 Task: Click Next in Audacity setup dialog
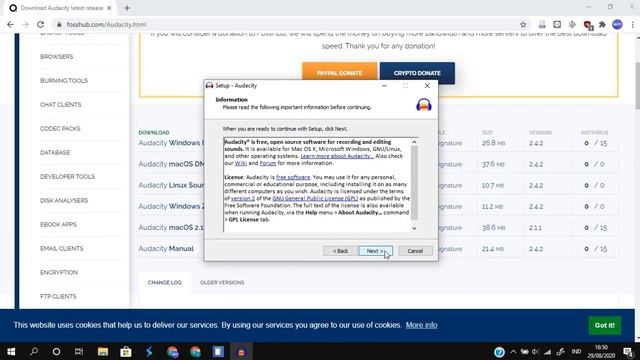click(375, 251)
